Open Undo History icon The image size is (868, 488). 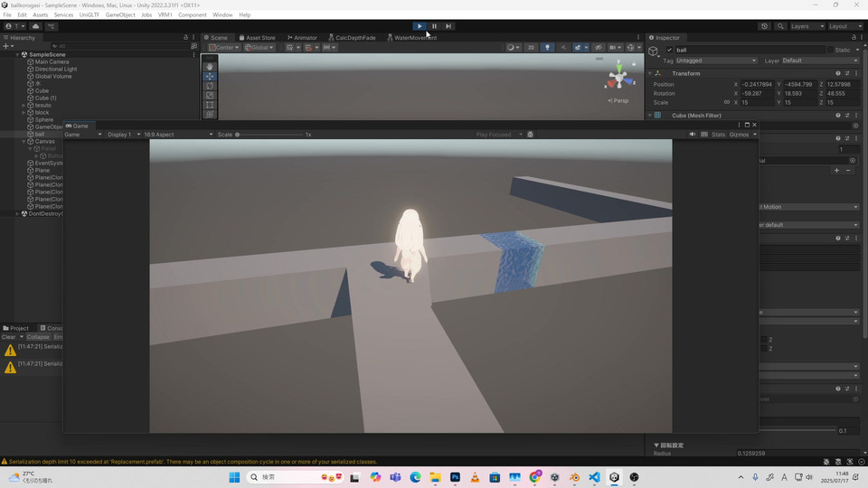click(765, 26)
